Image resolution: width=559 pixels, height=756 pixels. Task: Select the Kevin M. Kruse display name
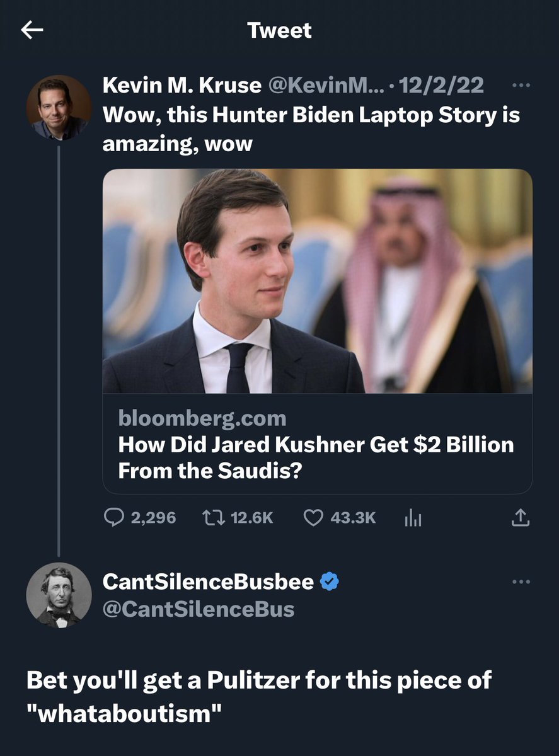[182, 85]
